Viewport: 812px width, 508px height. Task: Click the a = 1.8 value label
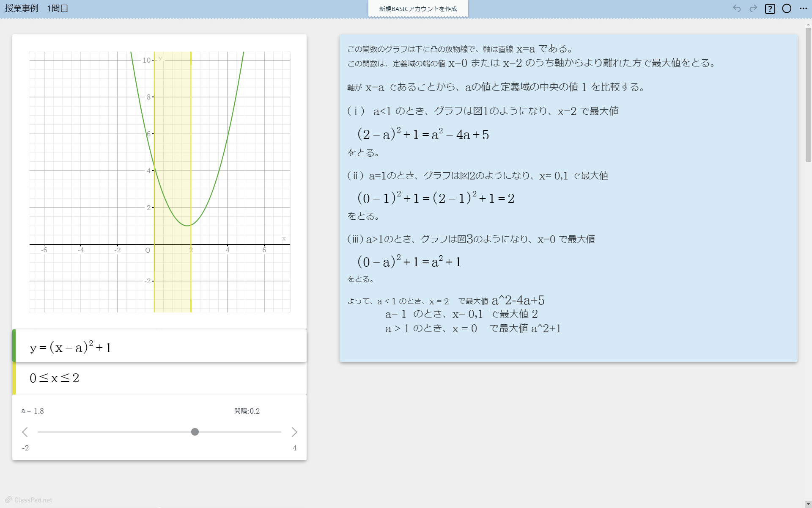pos(33,411)
